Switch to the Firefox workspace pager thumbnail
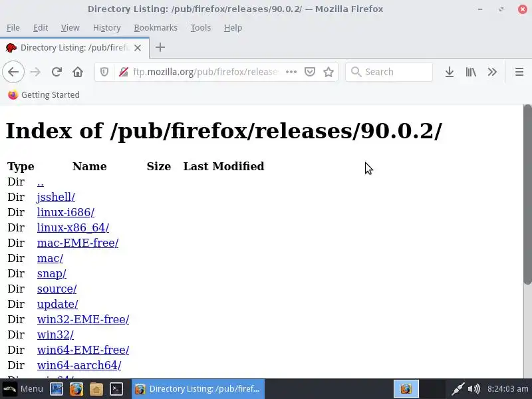The width and height of the screenshot is (532, 399). coord(406,389)
